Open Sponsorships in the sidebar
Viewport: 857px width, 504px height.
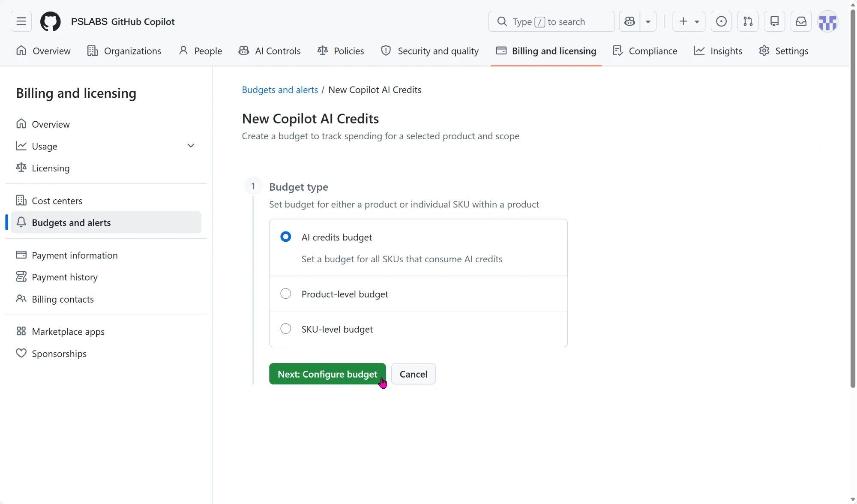point(106,354)
